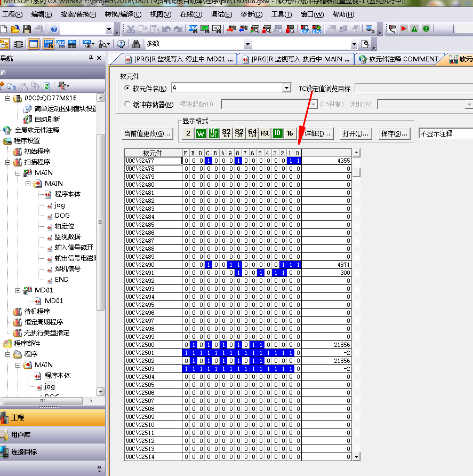Select the hexadecimal 16 display format
This screenshot has width=473, height=476.
click(290, 133)
